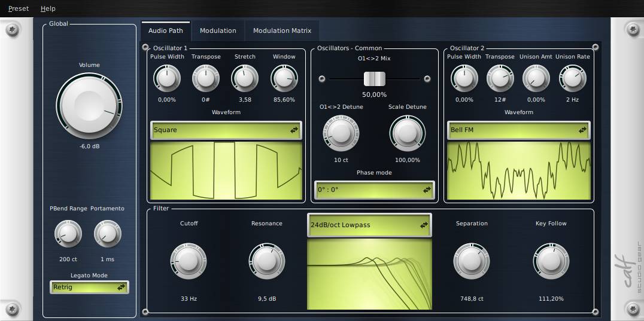Screen dimensions: 644x321
Task: Click the Scale Detune knob
Action: click(408, 133)
